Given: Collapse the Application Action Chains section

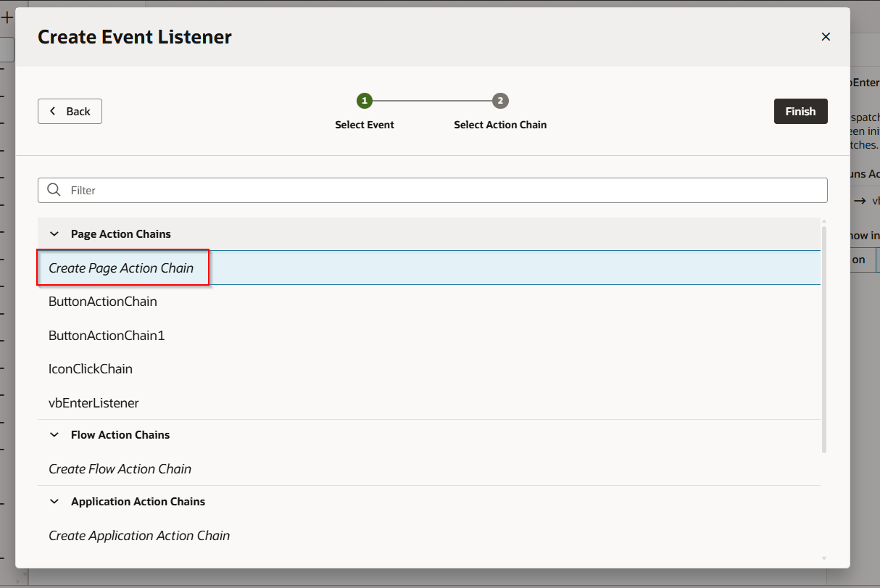Looking at the screenshot, I should (x=54, y=502).
